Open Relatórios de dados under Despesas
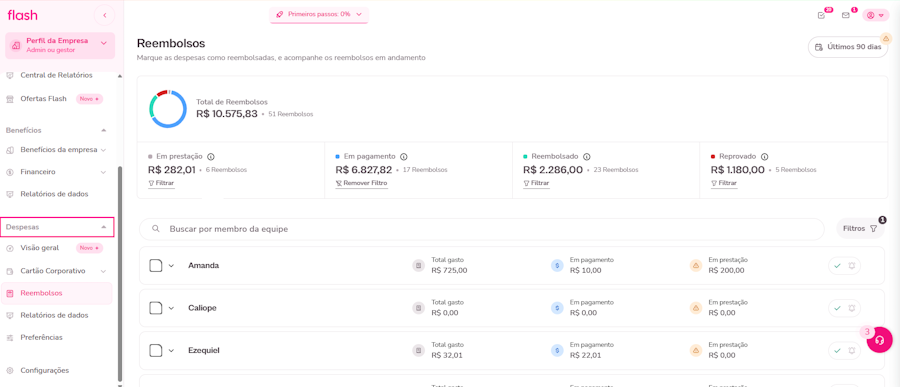Screen dimensions: 900x387 [x=56, y=315]
